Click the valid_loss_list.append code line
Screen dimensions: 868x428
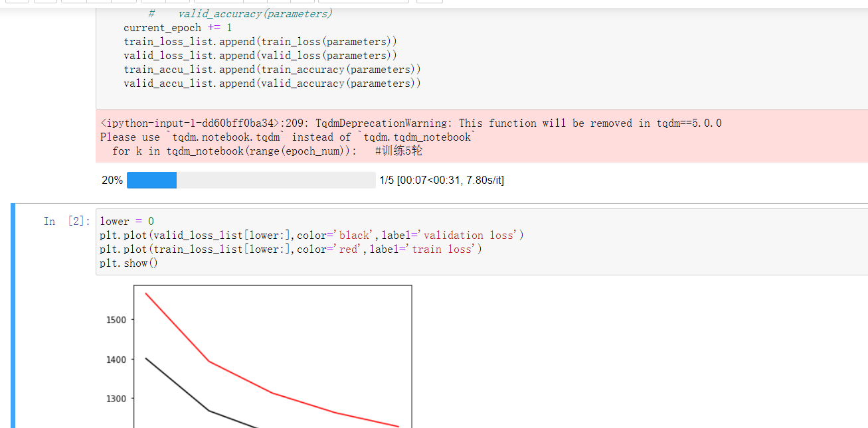coord(260,56)
